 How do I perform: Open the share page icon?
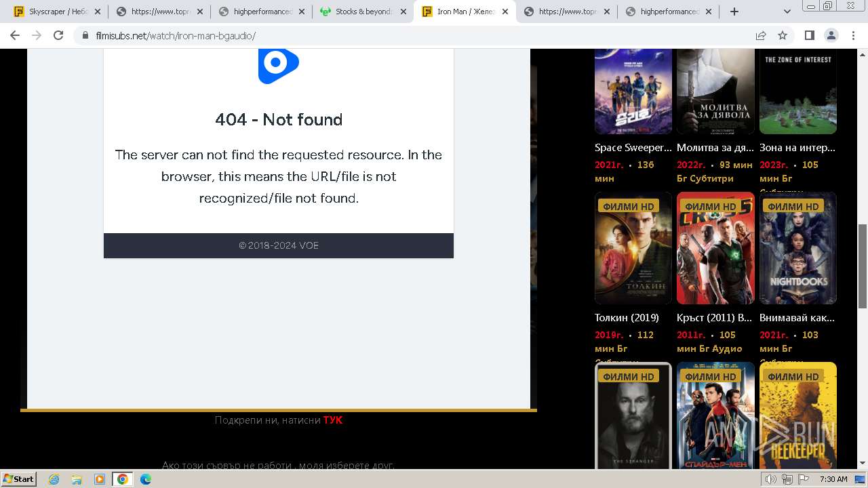761,35
